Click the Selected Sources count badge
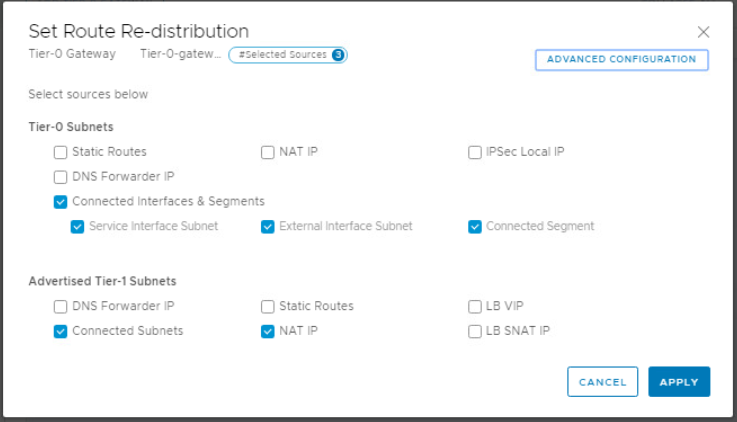Screen dimensions: 737x422 338,55
